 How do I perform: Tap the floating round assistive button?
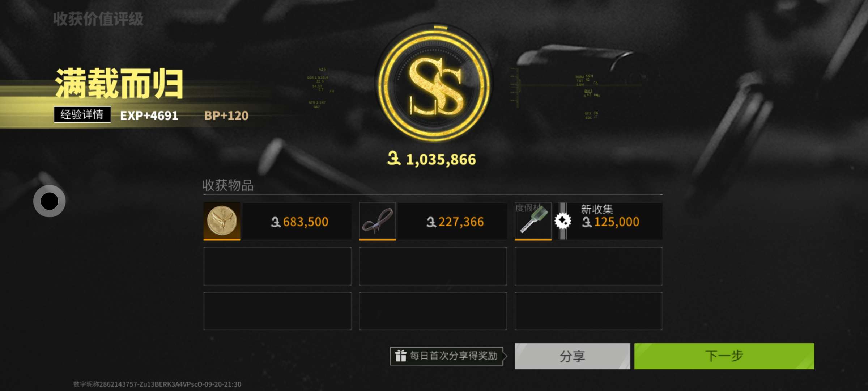pyautogui.click(x=50, y=201)
